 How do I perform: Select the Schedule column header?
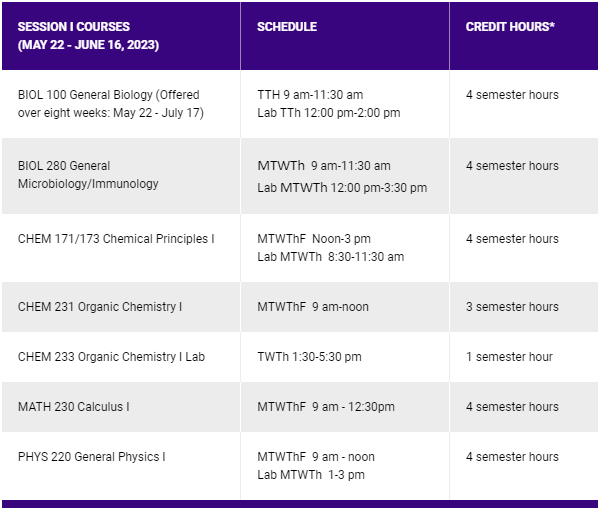tap(287, 26)
